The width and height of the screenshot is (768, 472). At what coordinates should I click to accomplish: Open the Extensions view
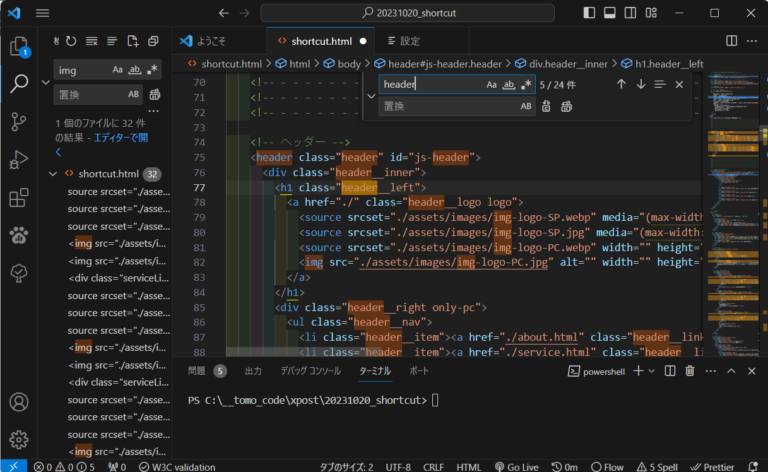pos(18,197)
